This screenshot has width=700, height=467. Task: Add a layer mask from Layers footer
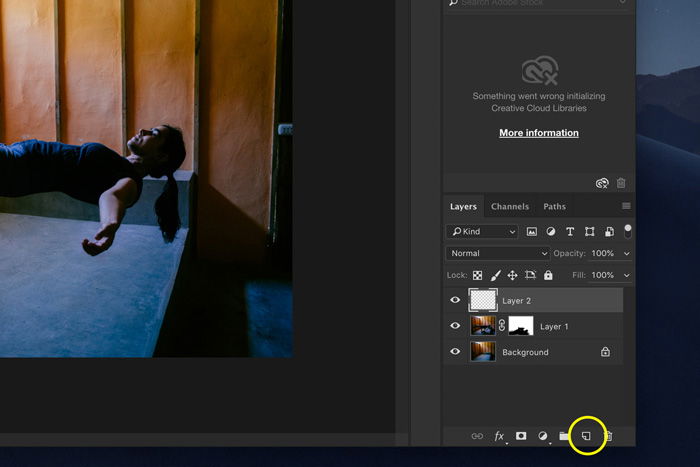click(521, 437)
